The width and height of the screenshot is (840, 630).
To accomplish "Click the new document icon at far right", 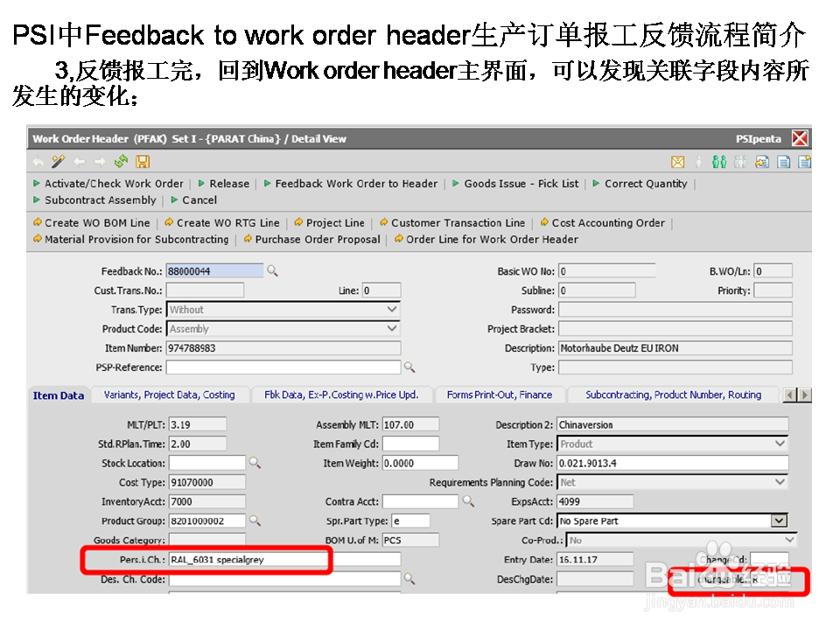I will pos(804,162).
